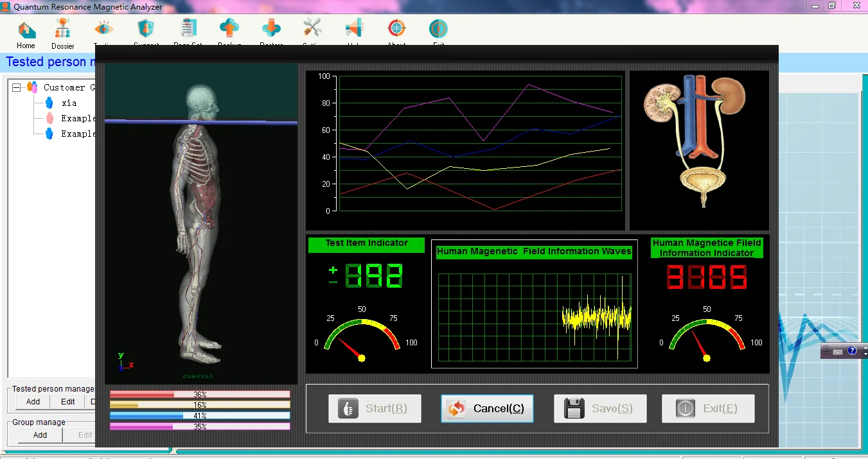
Task: Open the Dossier toolbar icon
Action: [62, 30]
